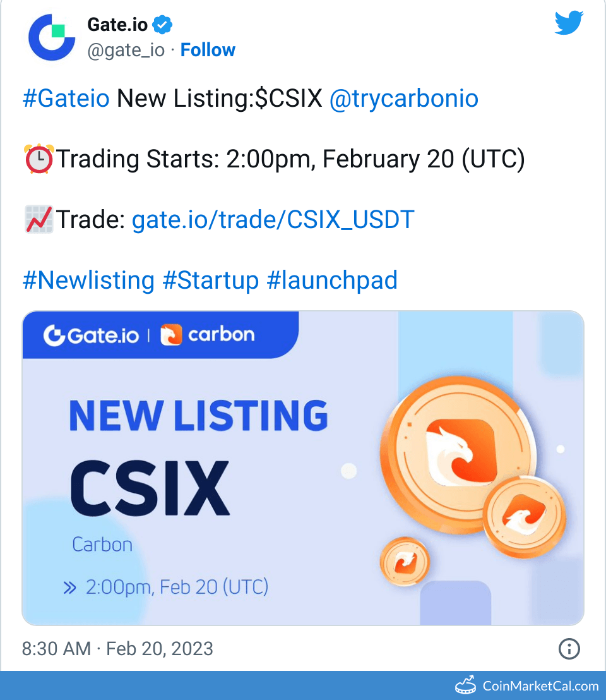Click the carbon logo in banner header

[x=208, y=334]
